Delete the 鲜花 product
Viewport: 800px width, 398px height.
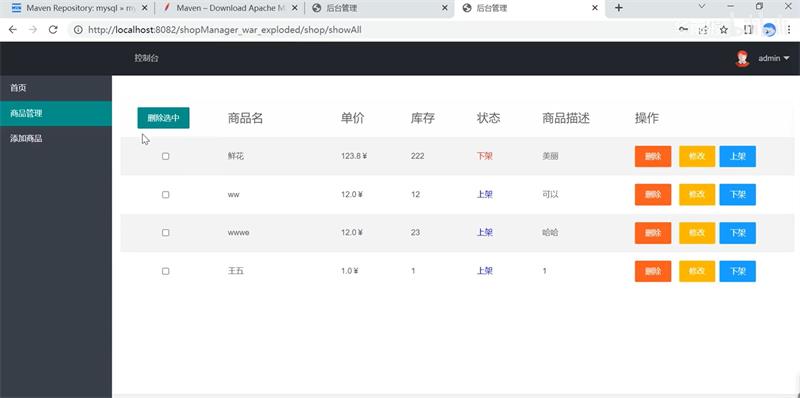[653, 156]
